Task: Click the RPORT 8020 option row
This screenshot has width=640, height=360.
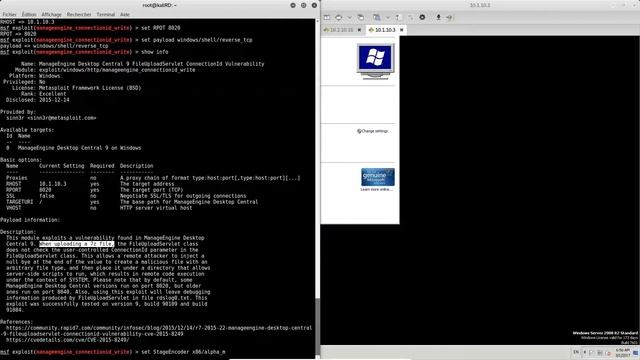Action: (x=94, y=190)
